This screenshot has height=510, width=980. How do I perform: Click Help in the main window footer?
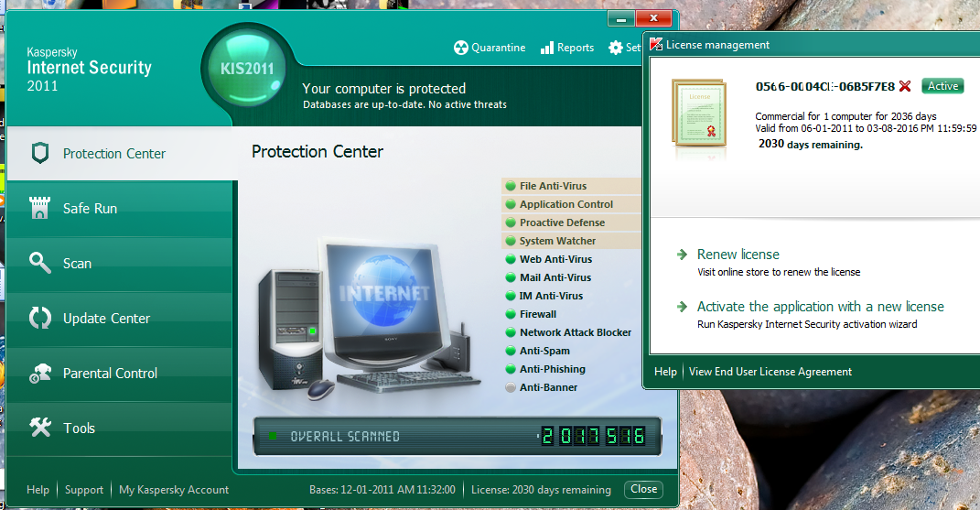pos(38,490)
